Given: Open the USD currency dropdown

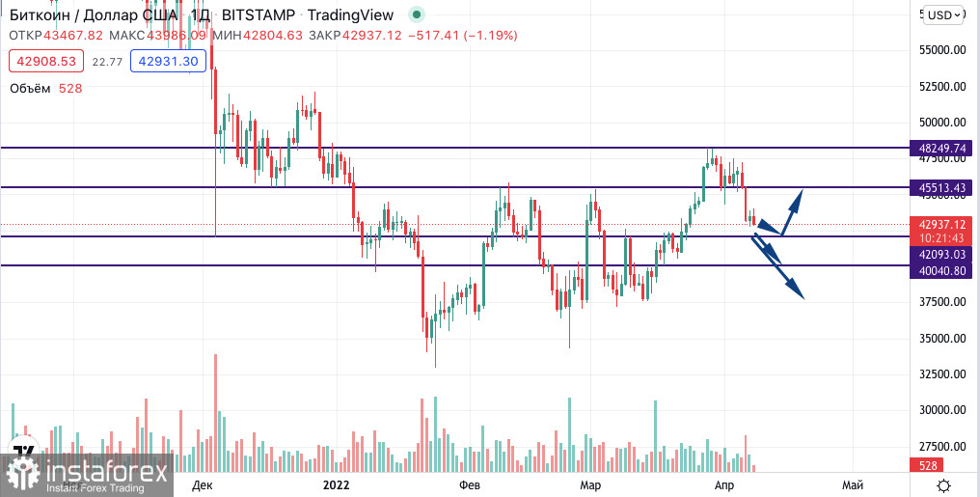Looking at the screenshot, I should (x=945, y=14).
